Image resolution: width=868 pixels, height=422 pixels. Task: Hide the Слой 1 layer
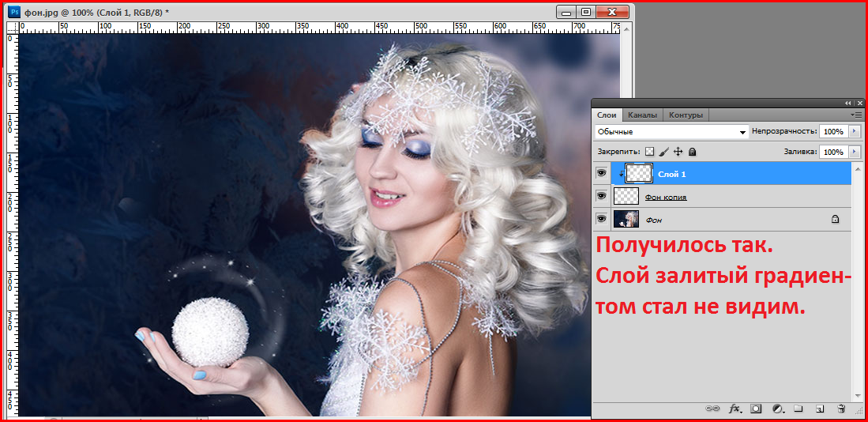[601, 174]
